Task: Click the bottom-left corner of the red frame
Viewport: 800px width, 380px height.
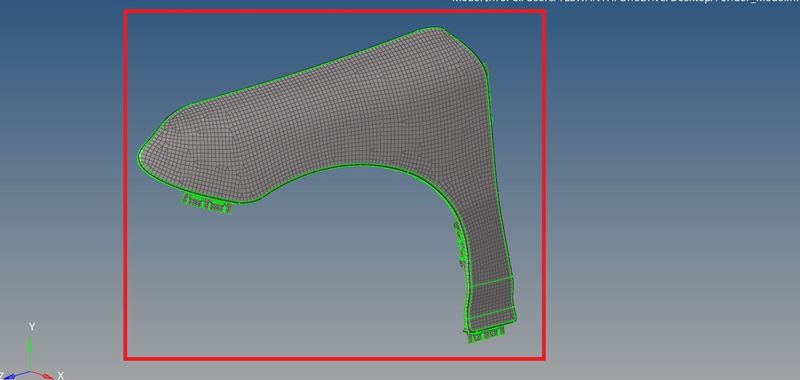Action: 126,359
